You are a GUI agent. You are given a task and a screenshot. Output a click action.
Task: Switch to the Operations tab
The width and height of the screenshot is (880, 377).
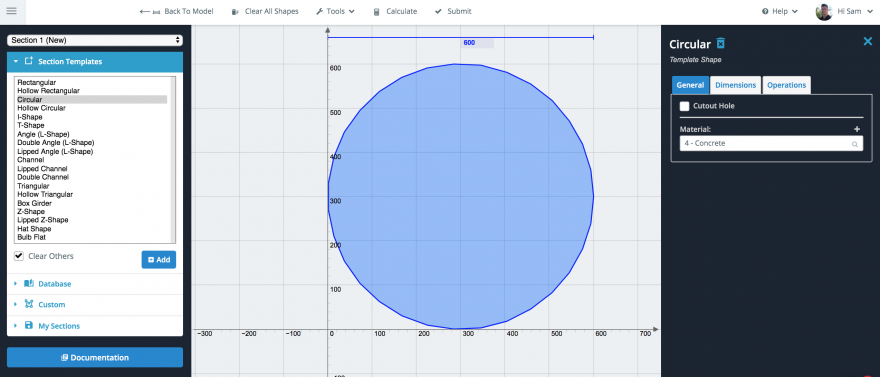786,85
